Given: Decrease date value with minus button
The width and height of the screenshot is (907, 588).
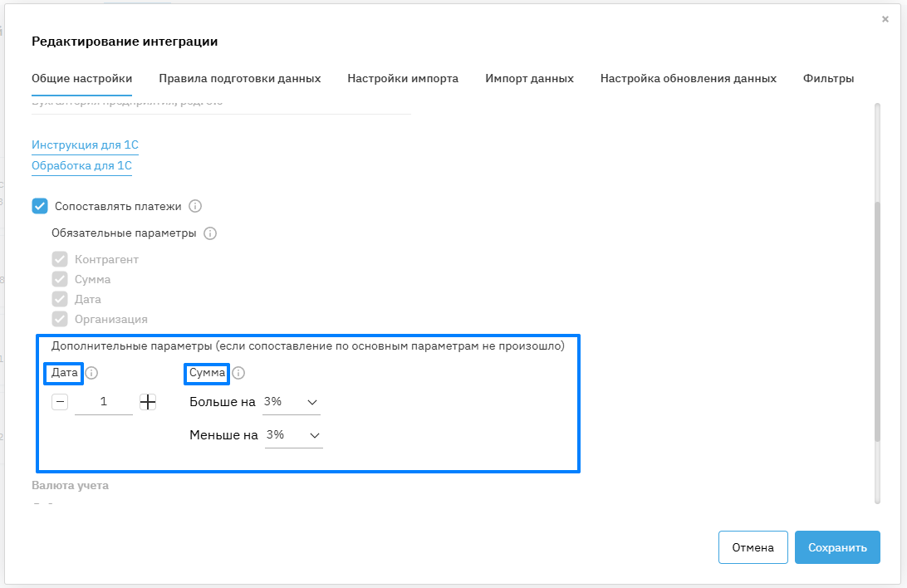Looking at the screenshot, I should click(x=60, y=402).
